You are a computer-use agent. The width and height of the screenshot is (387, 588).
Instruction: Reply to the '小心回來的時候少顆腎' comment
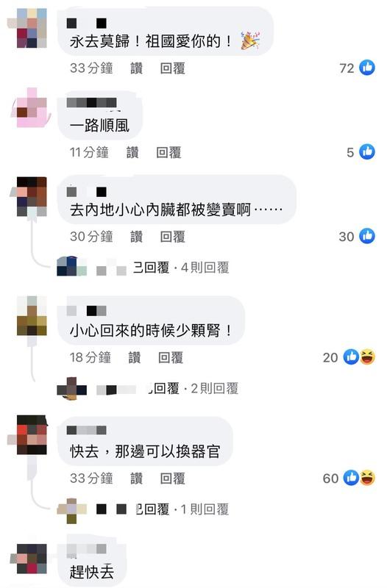pyautogui.click(x=171, y=357)
